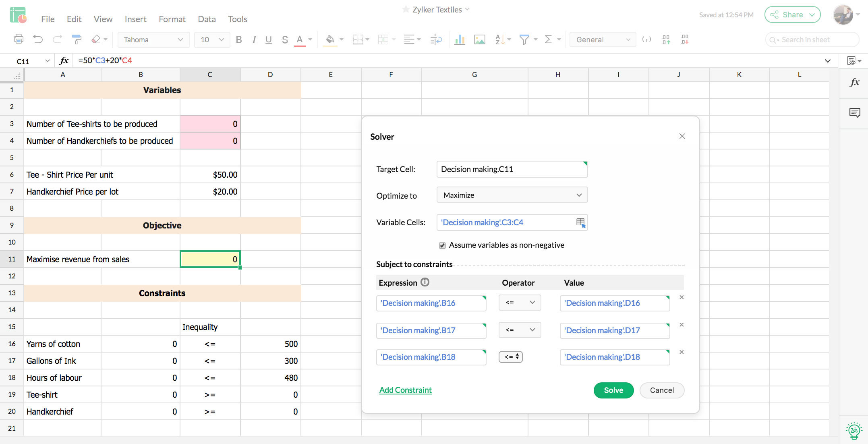
Task: Click the insert image icon
Action: pyautogui.click(x=479, y=39)
